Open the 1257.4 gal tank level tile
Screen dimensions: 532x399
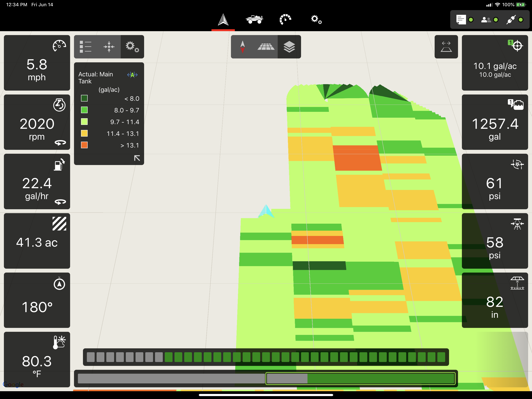coord(495,122)
